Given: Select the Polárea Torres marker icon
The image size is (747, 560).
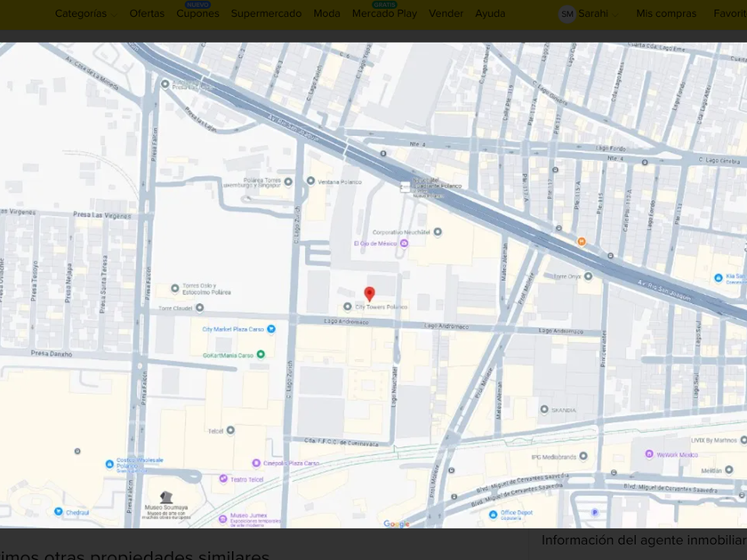Looking at the screenshot, I should click(x=288, y=181).
